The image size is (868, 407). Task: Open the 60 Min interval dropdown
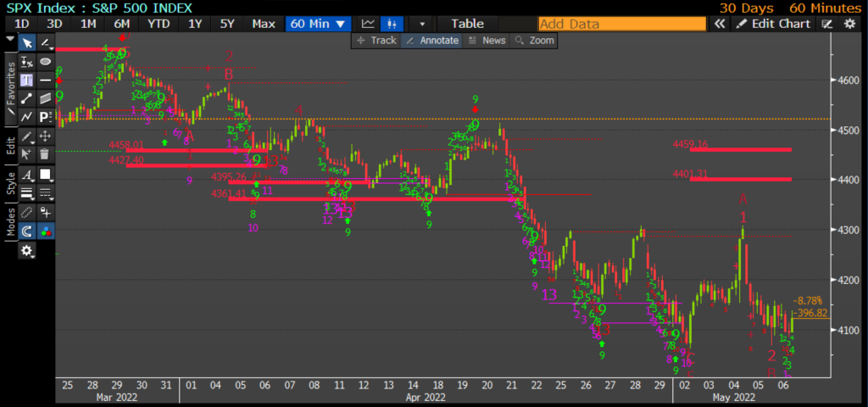[319, 24]
